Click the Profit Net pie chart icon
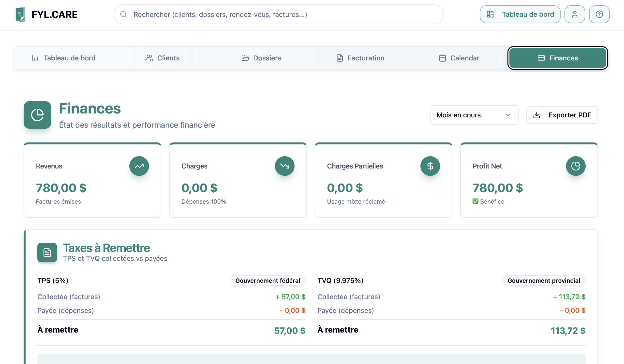The height and width of the screenshot is (364, 624). click(x=576, y=166)
